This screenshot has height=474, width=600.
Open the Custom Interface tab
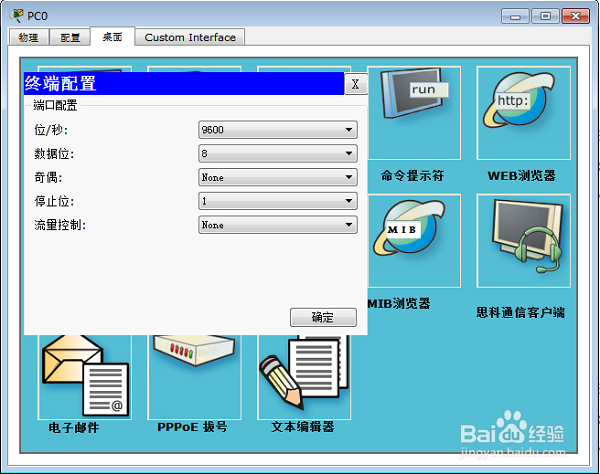point(190,37)
